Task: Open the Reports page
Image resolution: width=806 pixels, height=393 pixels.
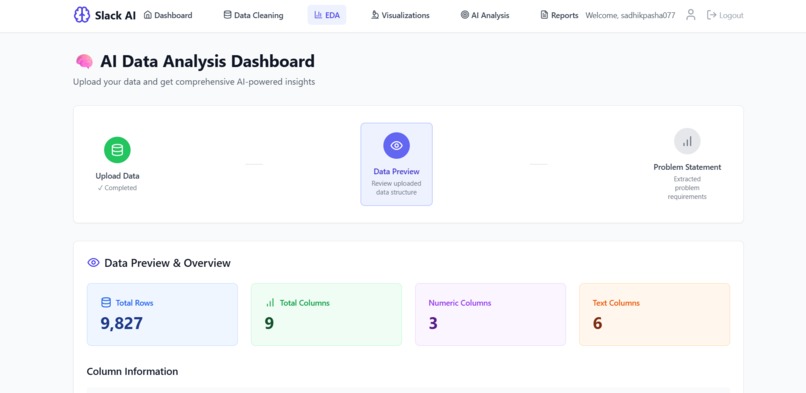Action: pos(559,15)
